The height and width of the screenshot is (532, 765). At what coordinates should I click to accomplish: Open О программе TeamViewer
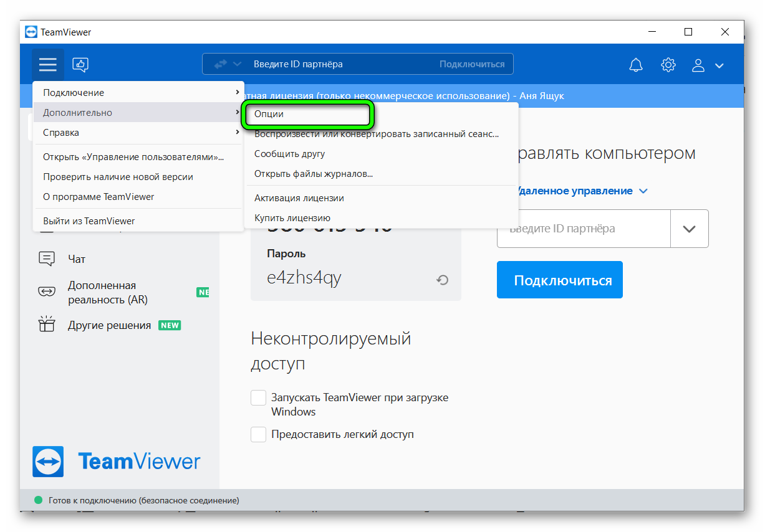click(138, 196)
